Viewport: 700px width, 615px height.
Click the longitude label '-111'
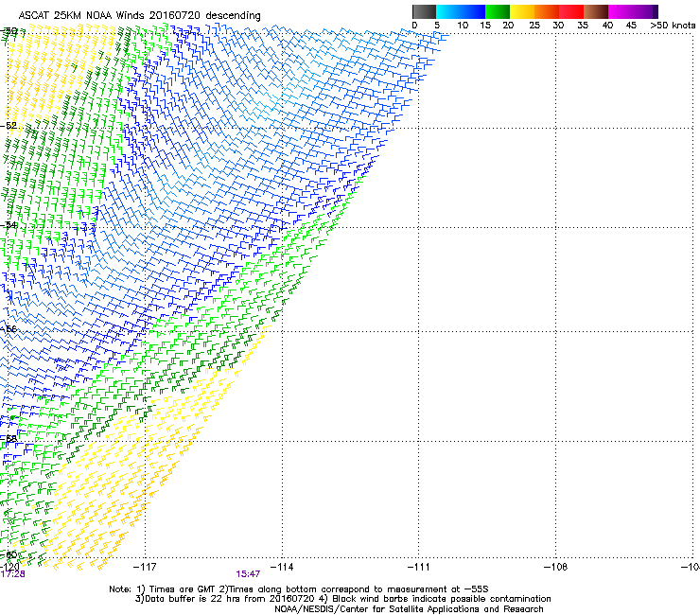pos(418,567)
